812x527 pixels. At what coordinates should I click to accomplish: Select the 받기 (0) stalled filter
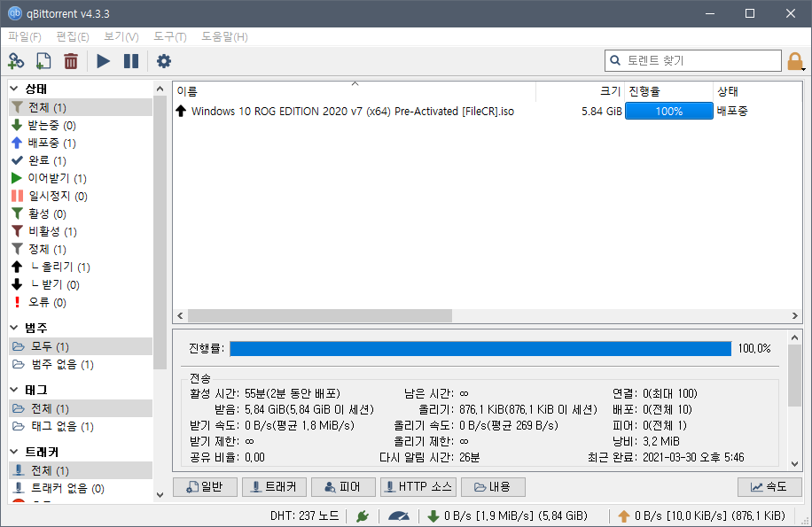click(81, 284)
